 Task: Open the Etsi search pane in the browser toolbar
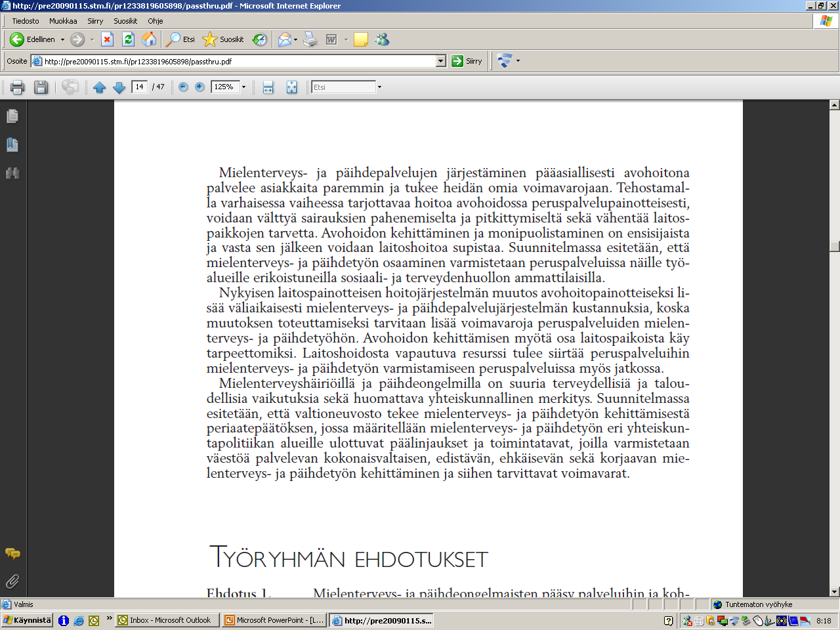(180, 39)
